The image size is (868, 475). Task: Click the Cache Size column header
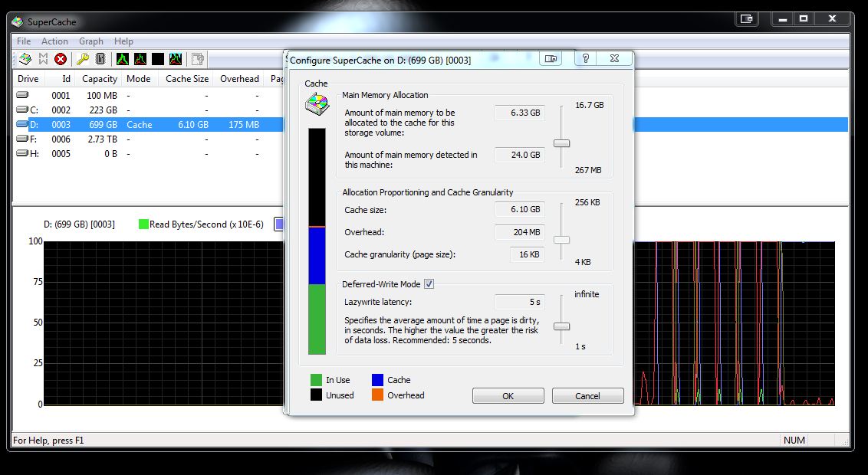tap(187, 78)
